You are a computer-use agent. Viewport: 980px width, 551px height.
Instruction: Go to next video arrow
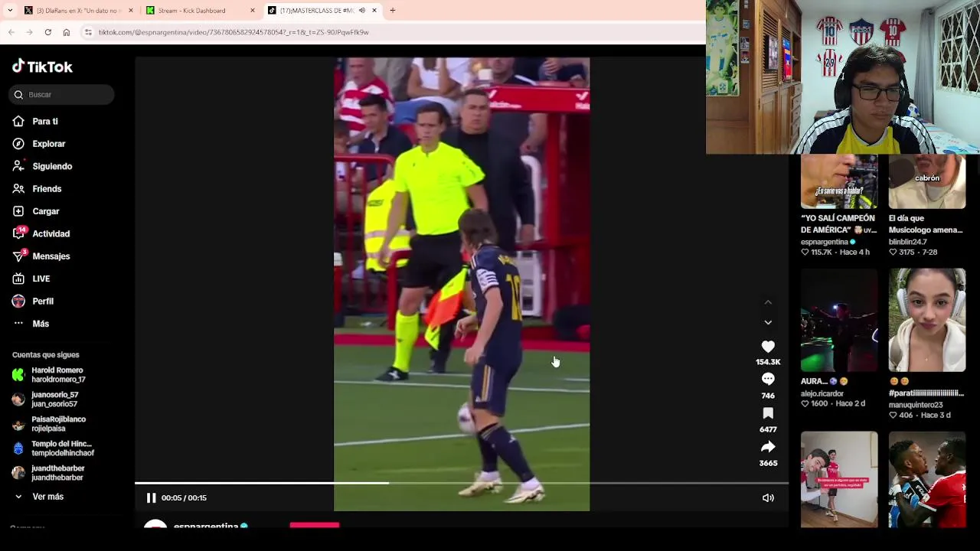tap(768, 323)
